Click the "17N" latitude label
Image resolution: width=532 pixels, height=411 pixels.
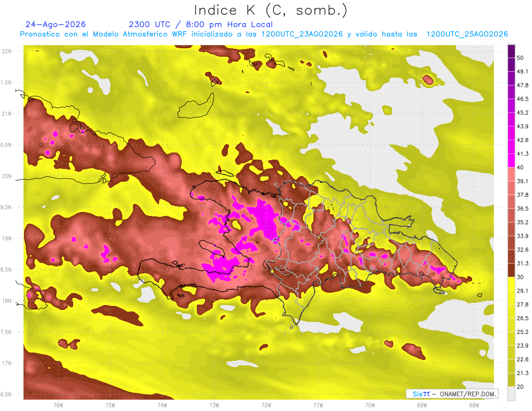tap(8, 363)
